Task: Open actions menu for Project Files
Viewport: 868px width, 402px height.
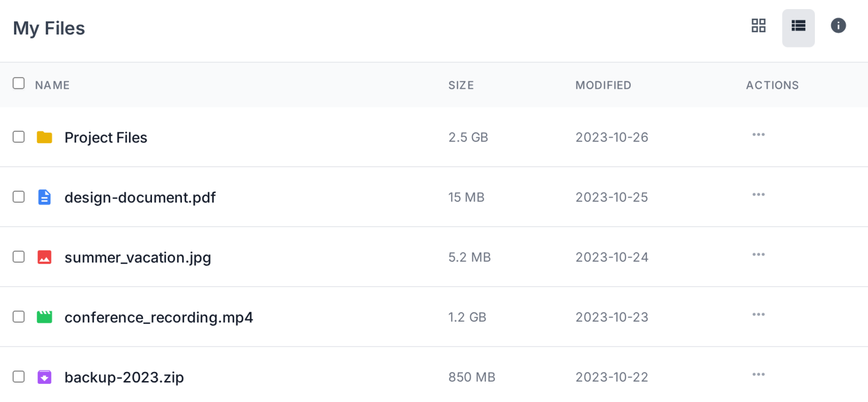Action: 758,135
